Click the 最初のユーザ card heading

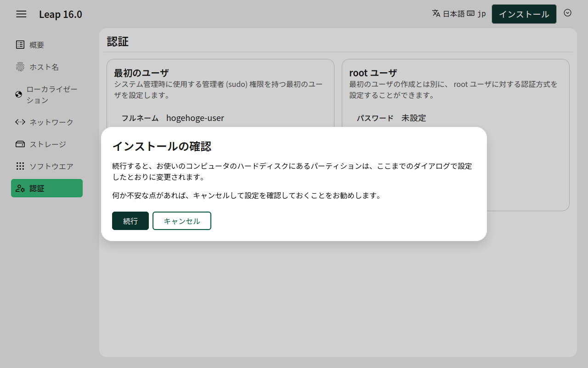tap(141, 73)
